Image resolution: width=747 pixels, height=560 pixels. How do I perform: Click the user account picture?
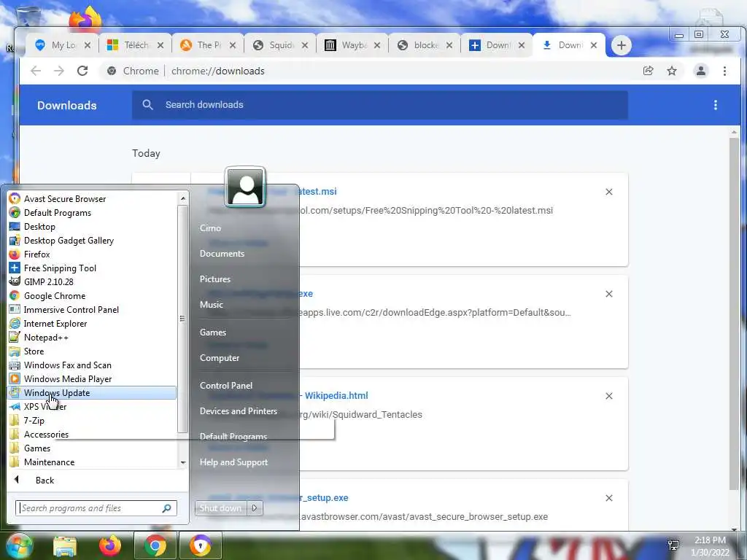coord(245,187)
